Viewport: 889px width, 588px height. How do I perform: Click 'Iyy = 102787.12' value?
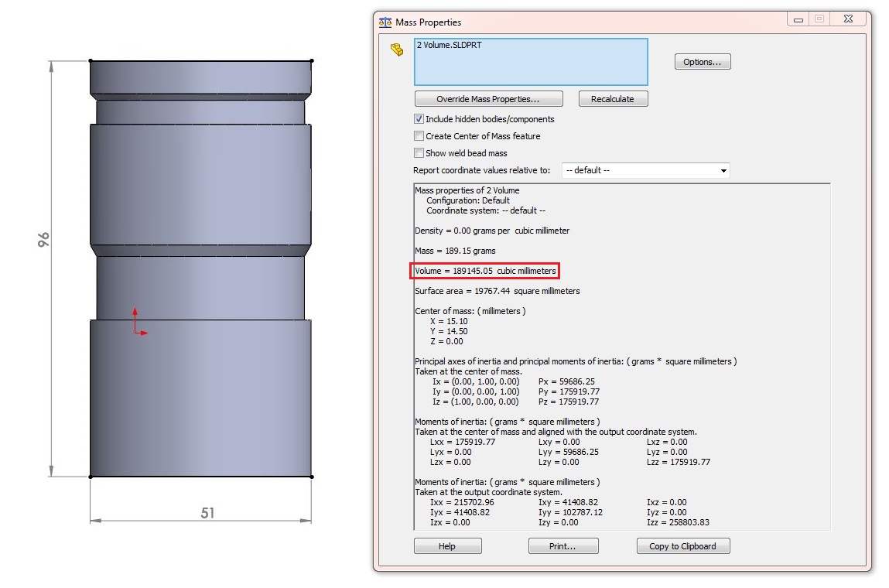570,512
